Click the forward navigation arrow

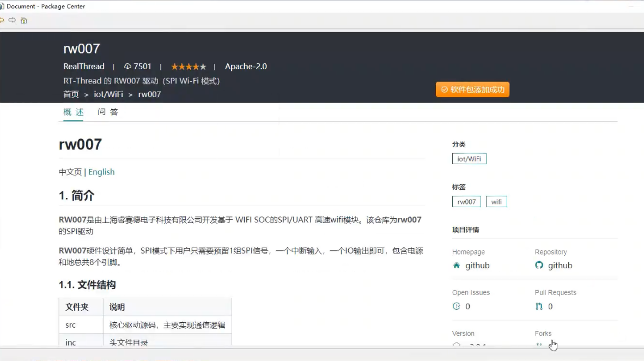(x=12, y=20)
